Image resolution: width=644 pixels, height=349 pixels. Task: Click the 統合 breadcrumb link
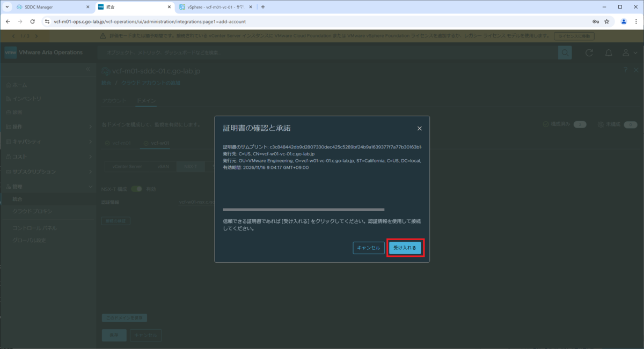(x=106, y=83)
